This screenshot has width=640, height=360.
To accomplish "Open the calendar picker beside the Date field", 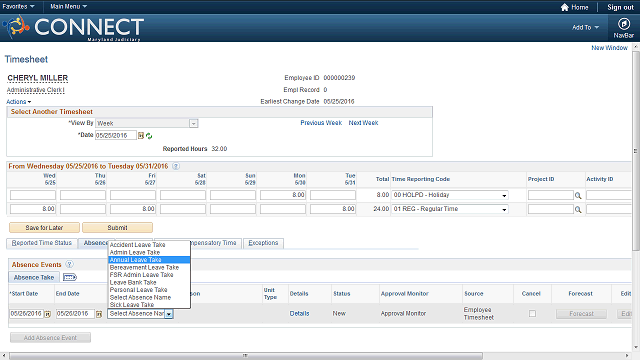I will [x=141, y=136].
